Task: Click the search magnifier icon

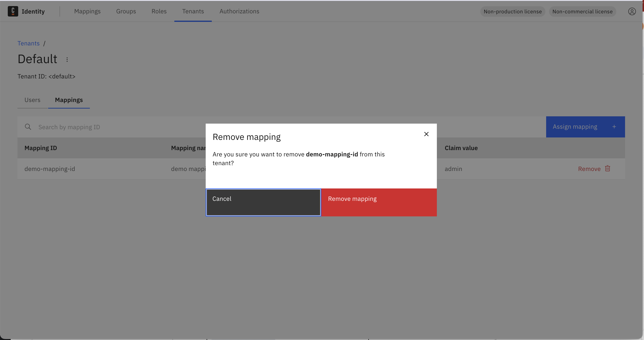Action: tap(28, 127)
